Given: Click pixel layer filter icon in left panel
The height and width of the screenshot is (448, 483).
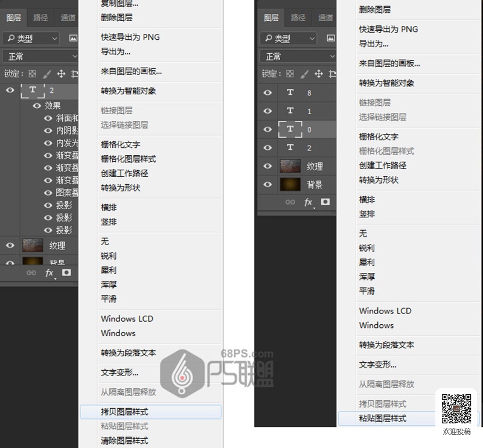Looking at the screenshot, I should (x=73, y=38).
